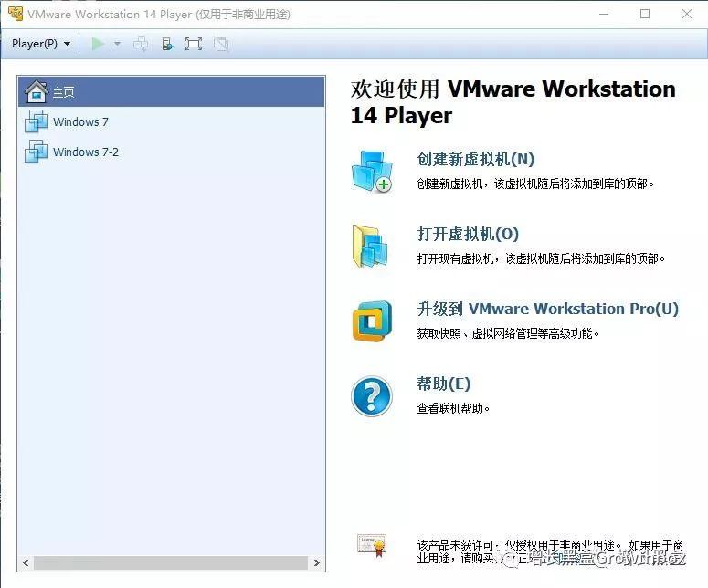The height and width of the screenshot is (588, 708).
Task: Click the library scrollbar right arrow
Action: 316,562
